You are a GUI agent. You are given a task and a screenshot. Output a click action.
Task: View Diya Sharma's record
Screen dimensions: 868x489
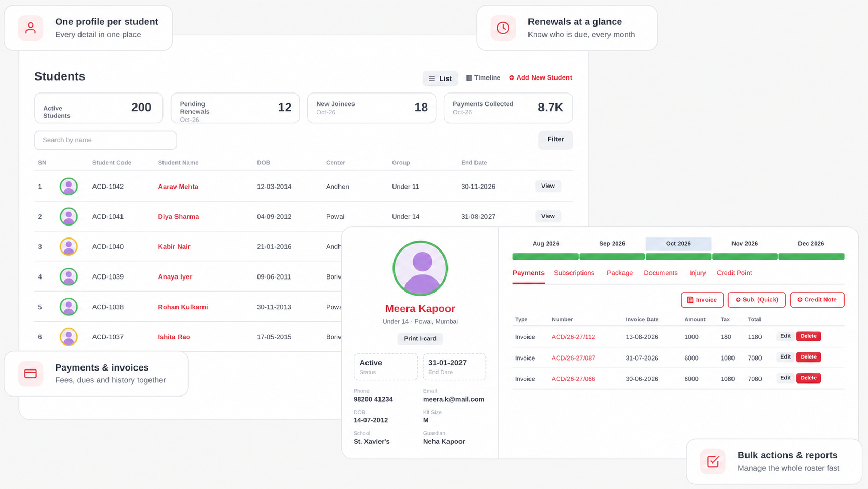(x=548, y=216)
